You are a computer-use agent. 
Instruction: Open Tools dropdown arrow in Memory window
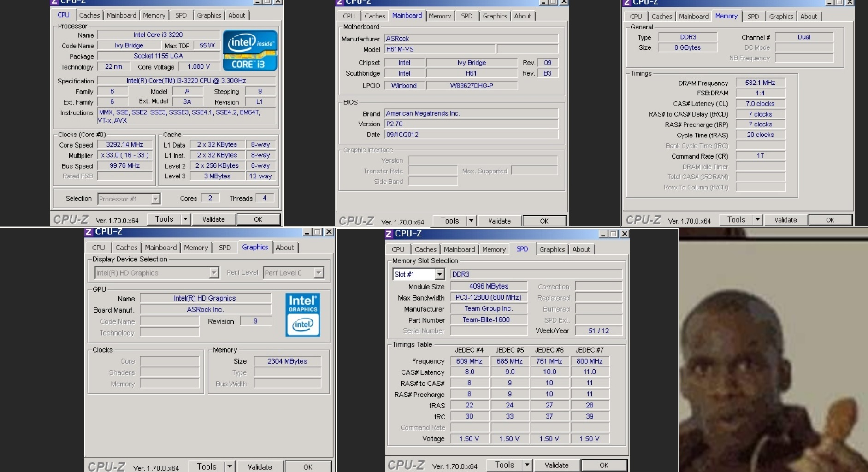coord(757,220)
